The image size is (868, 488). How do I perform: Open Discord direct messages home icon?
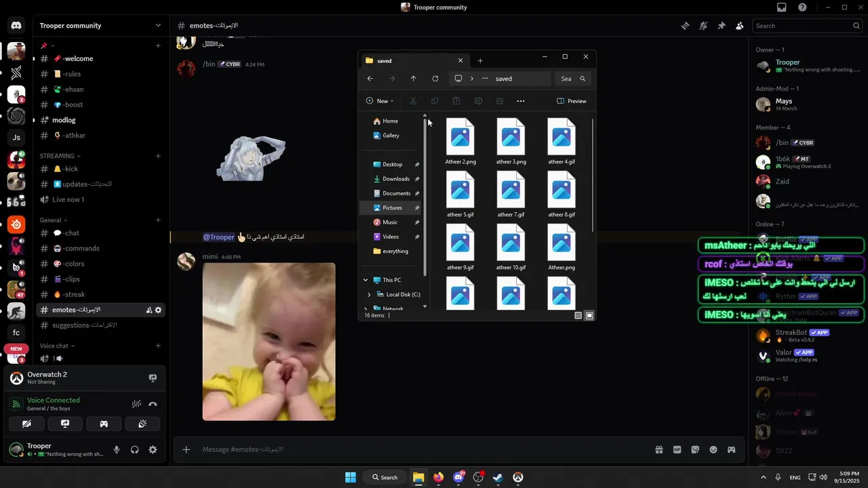[x=16, y=26]
